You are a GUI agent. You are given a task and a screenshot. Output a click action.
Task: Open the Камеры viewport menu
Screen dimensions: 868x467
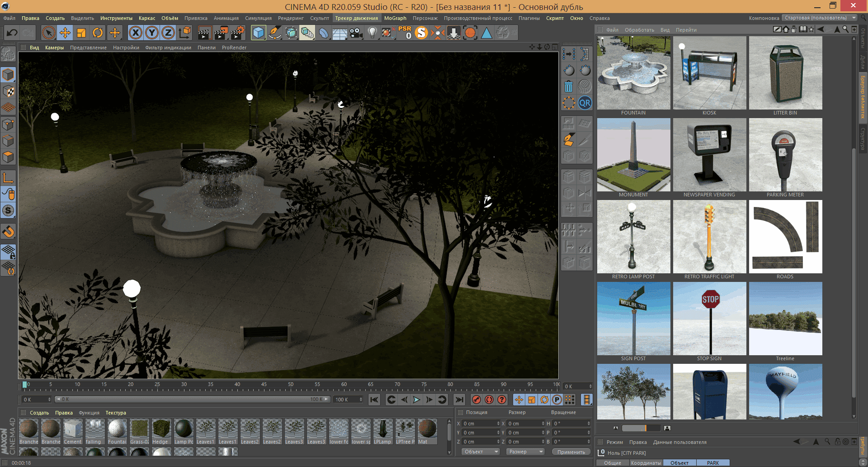click(x=54, y=48)
